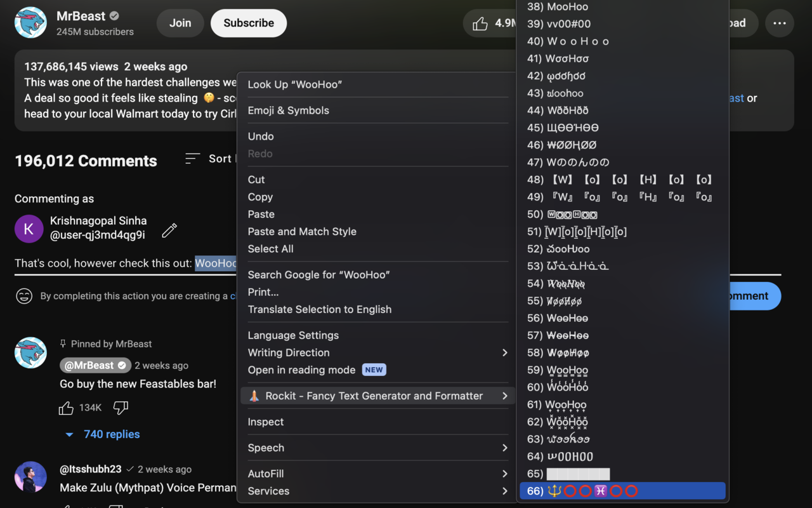Click the @Itsshubh23 username link
Viewport: 812px width, 508px height.
pos(91,469)
